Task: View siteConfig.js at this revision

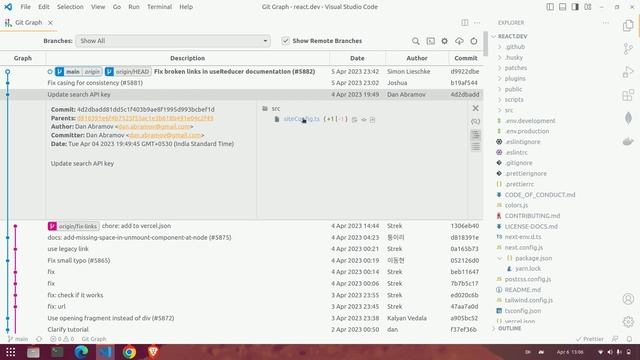Action: click(364, 120)
